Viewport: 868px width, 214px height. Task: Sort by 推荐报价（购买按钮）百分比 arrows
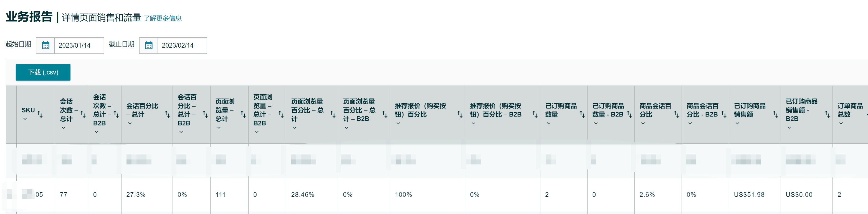460,114
